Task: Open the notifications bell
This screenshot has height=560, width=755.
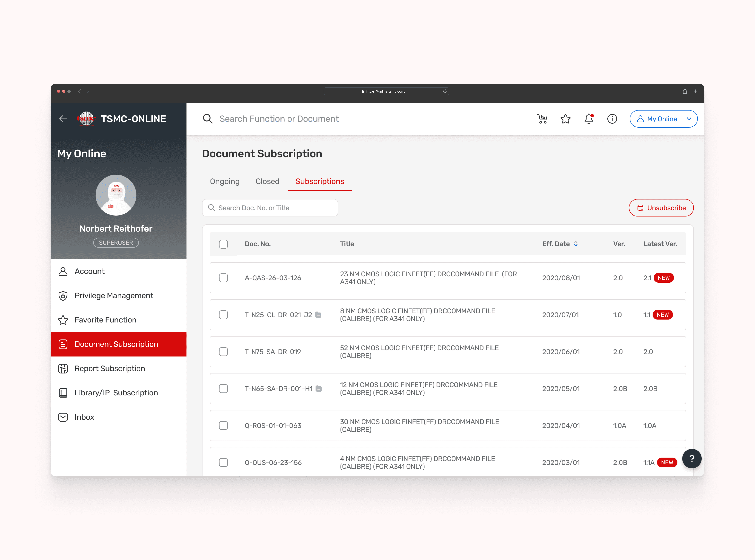Action: (x=589, y=119)
